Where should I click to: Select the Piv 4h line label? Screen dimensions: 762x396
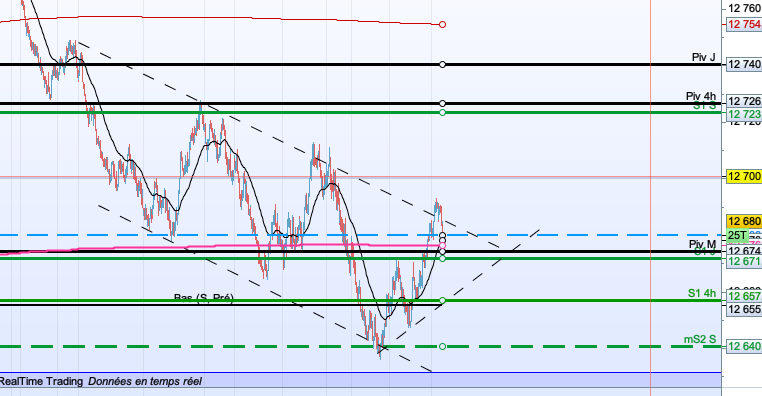701,96
